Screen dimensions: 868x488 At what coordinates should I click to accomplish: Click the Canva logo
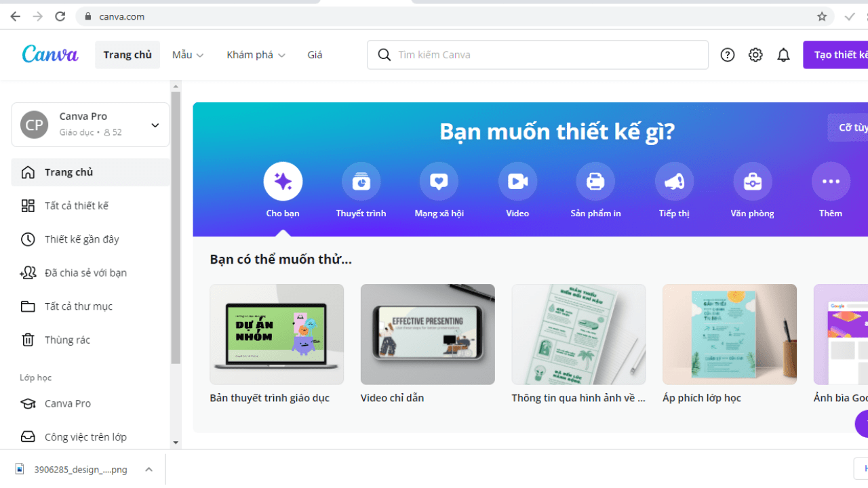click(50, 54)
